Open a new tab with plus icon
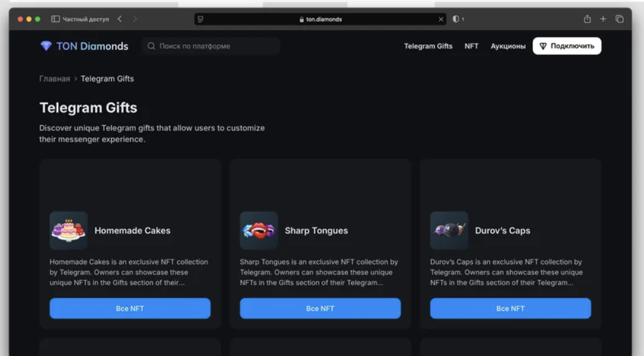 click(603, 19)
